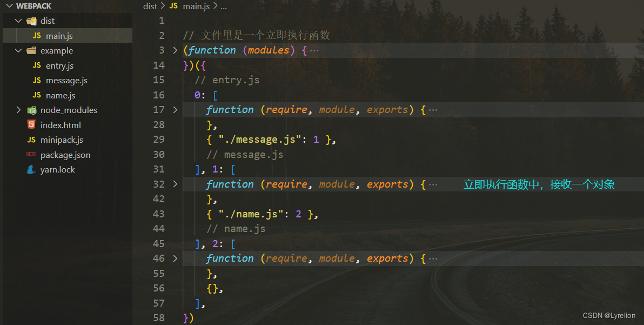The width and height of the screenshot is (644, 325).
Task: Click line number 29 in gutter
Action: (x=159, y=140)
